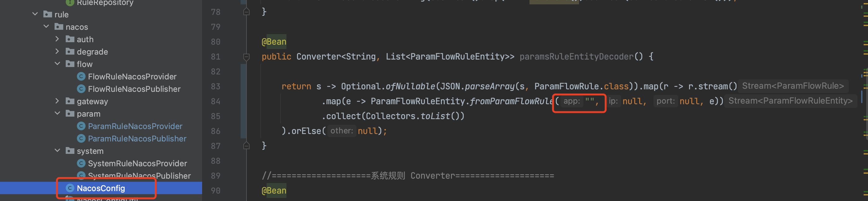The height and width of the screenshot is (201, 868).
Task: Expand the auth package
Action: point(57,39)
